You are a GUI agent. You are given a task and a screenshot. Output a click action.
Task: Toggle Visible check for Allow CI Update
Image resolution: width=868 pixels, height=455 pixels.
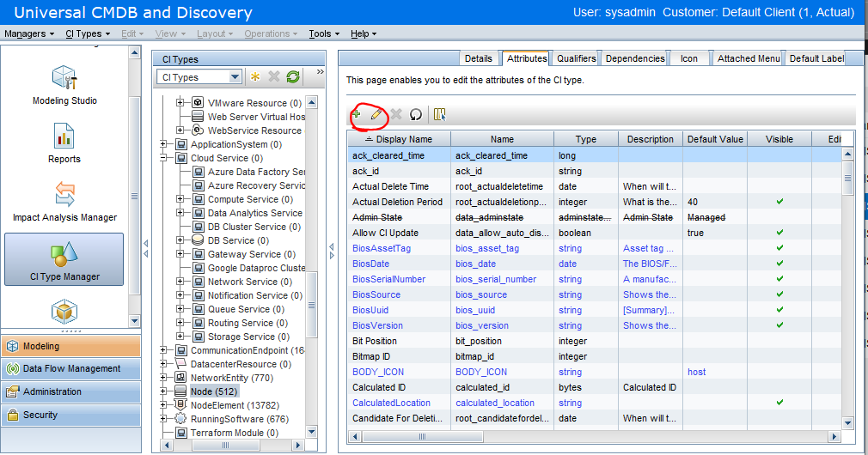coord(779,233)
